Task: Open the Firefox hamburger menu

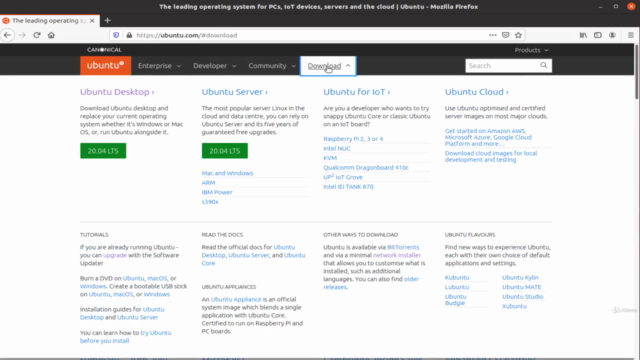Action: coord(631,35)
